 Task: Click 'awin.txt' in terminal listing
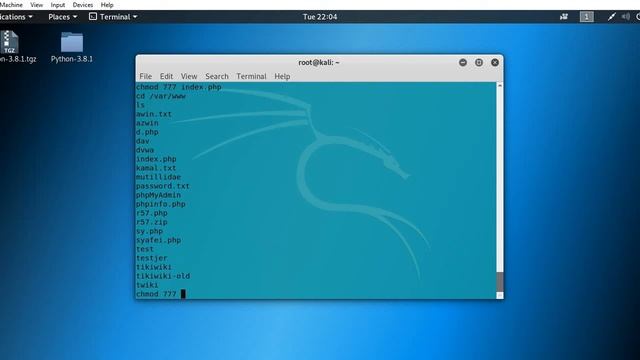[x=154, y=114]
